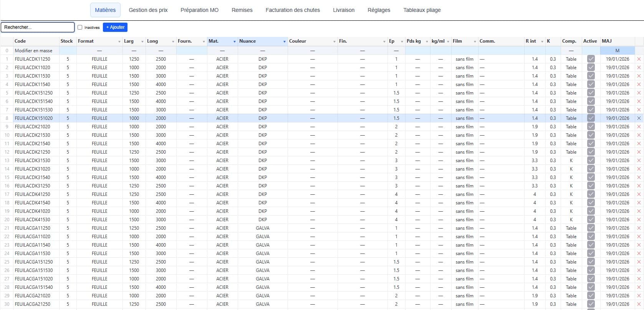Remove row FEUILACDK21020 using red X

click(639, 127)
